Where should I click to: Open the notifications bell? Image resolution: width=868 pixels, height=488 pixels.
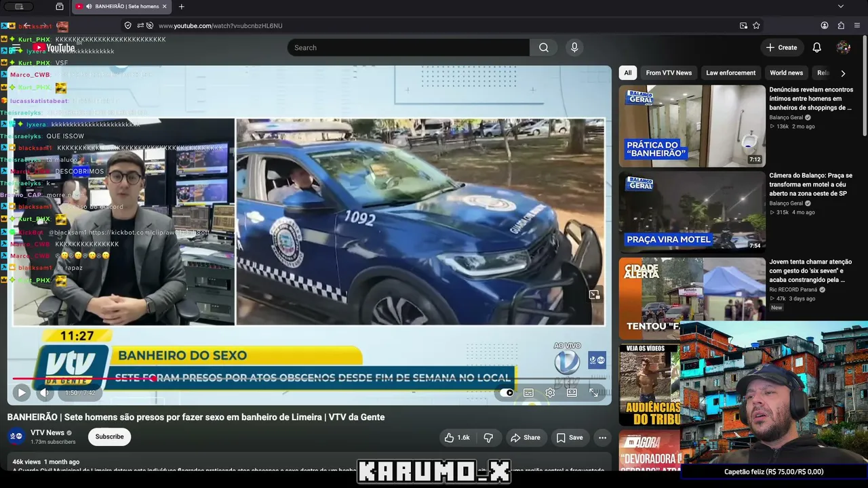coord(817,47)
